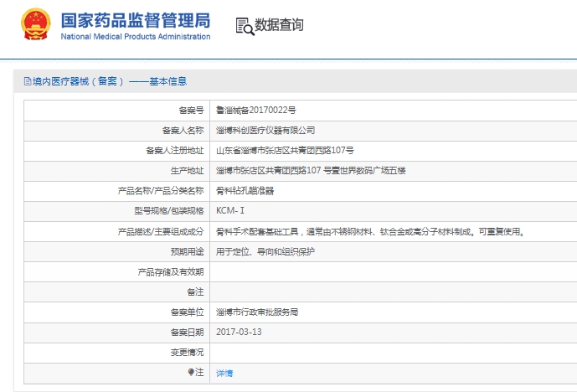Click the 产品描述/主要组成成分 label
Image resolution: width=577 pixels, height=392 pixels.
tap(161, 231)
